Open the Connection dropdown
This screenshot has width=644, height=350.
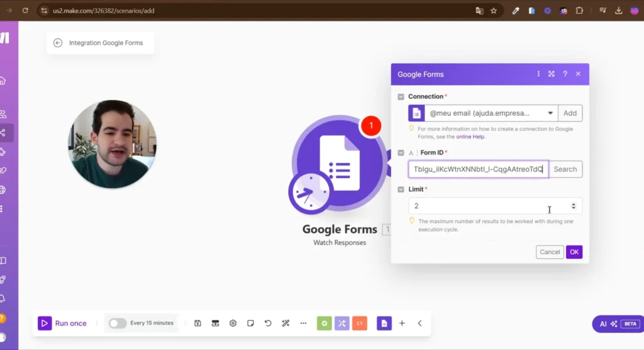click(x=491, y=113)
